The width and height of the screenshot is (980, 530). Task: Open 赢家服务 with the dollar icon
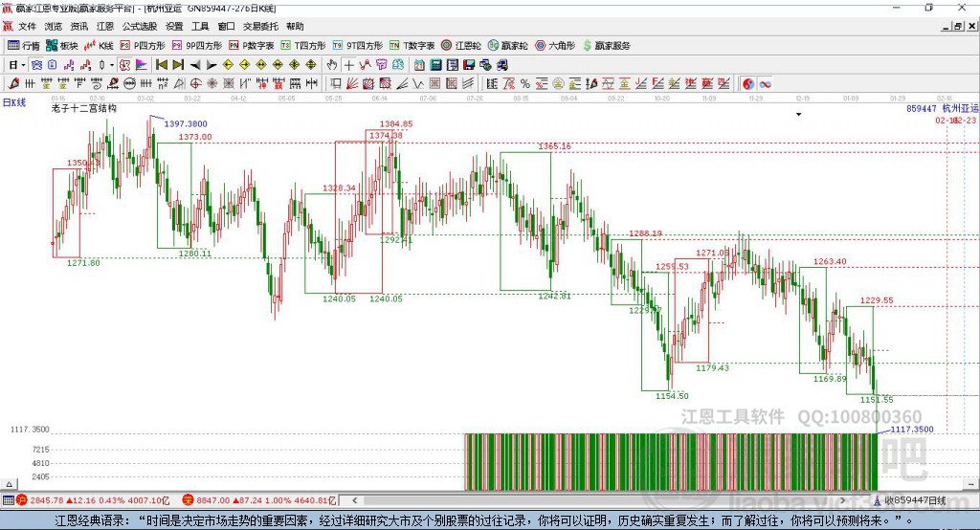tap(606, 46)
